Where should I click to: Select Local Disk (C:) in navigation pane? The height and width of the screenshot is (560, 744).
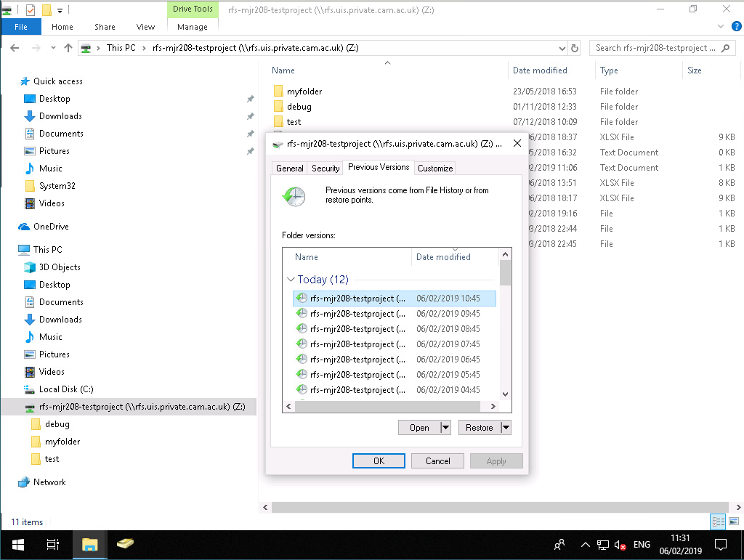66,389
